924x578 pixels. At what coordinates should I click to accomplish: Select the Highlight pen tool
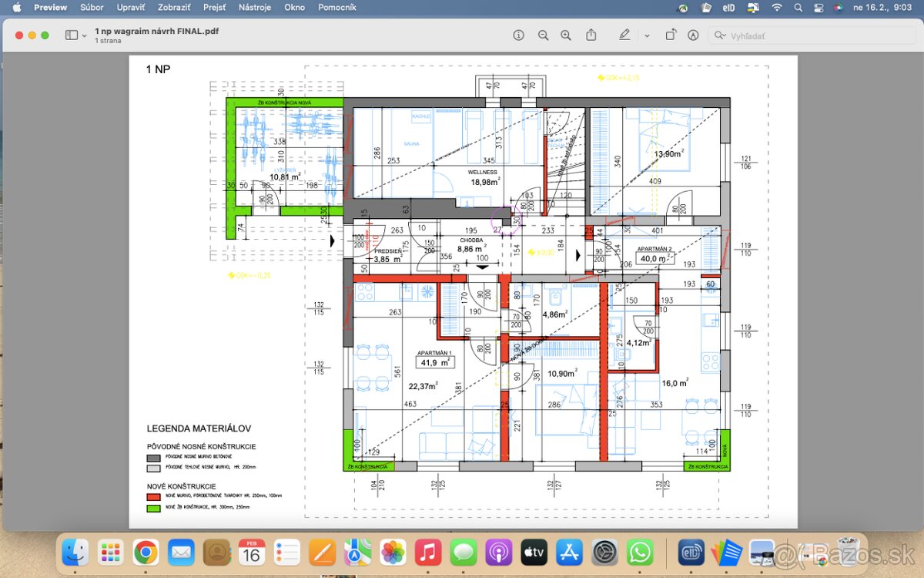(x=624, y=35)
